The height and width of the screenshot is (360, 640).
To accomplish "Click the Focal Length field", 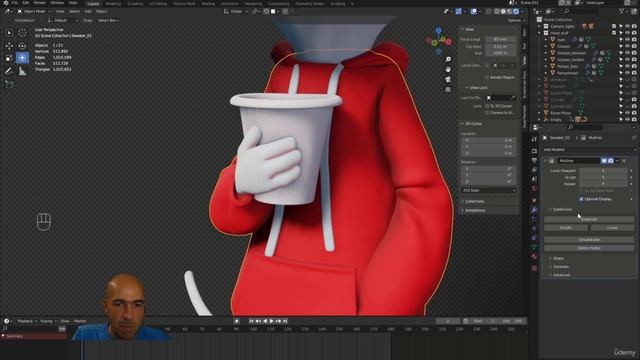I will coord(500,40).
